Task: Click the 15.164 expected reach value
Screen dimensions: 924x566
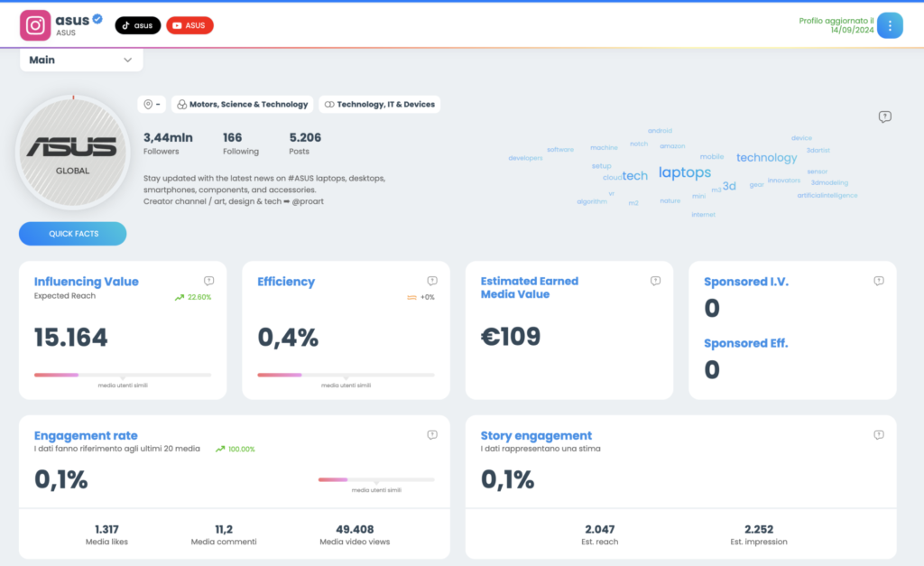Action: pyautogui.click(x=70, y=338)
